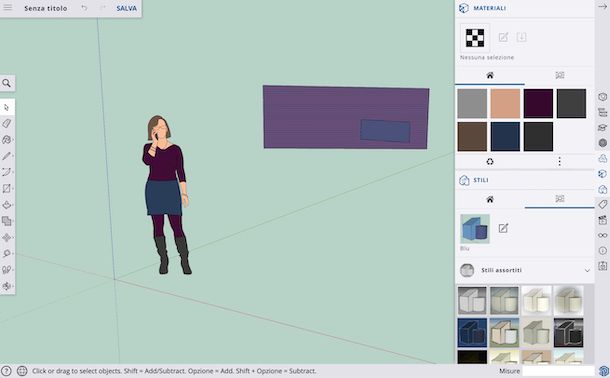Pick the light gray material swatch
610x378 pixels.
pyautogui.click(x=472, y=103)
